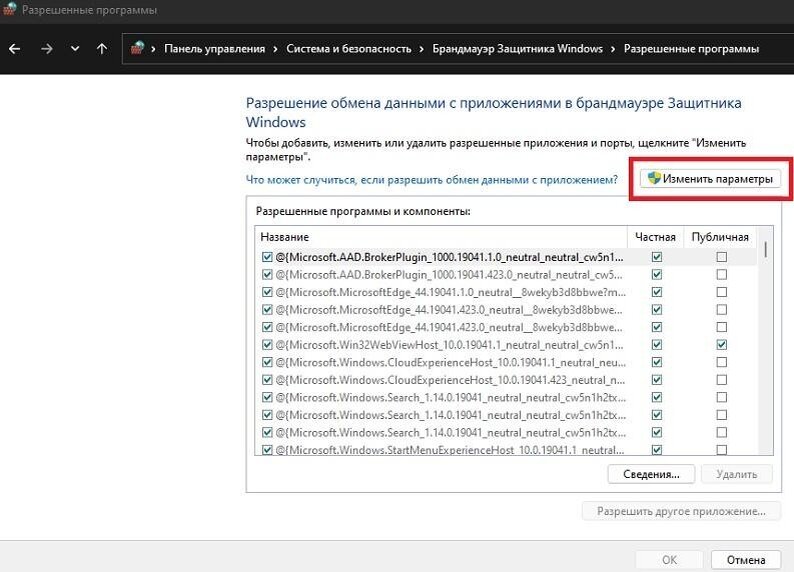The width and height of the screenshot is (794, 572).
Task: Click 'Сведения...' button
Action: click(651, 474)
